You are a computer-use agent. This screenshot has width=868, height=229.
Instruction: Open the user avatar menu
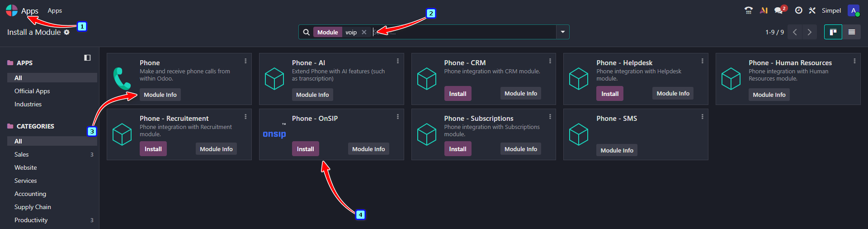(x=854, y=10)
